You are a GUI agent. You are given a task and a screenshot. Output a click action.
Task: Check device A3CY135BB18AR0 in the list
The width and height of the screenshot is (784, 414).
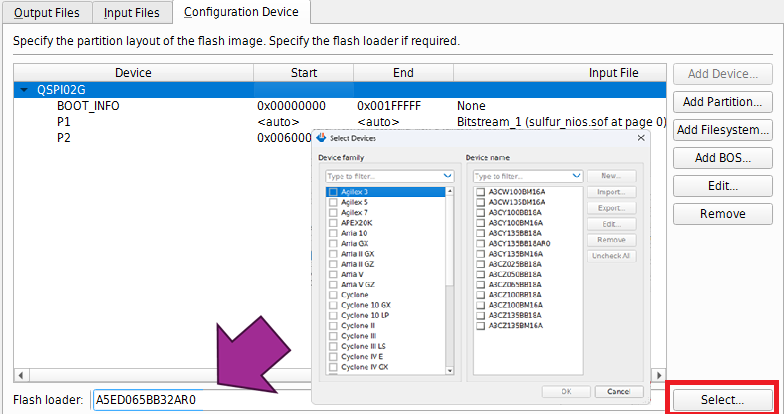[481, 243]
